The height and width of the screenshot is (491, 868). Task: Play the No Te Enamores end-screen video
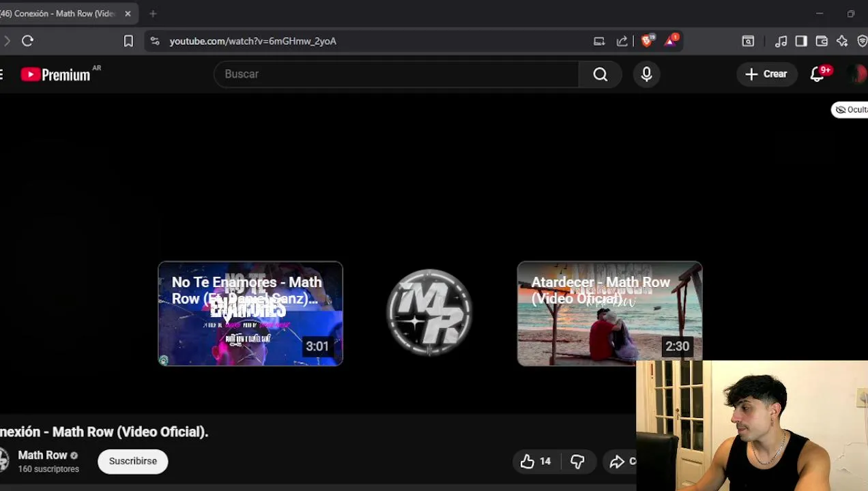[250, 314]
